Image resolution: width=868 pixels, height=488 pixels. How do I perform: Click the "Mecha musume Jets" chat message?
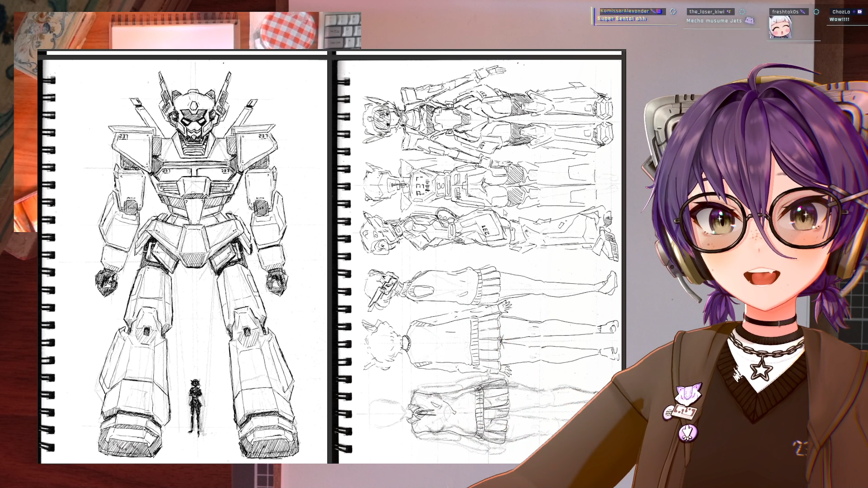click(x=714, y=21)
